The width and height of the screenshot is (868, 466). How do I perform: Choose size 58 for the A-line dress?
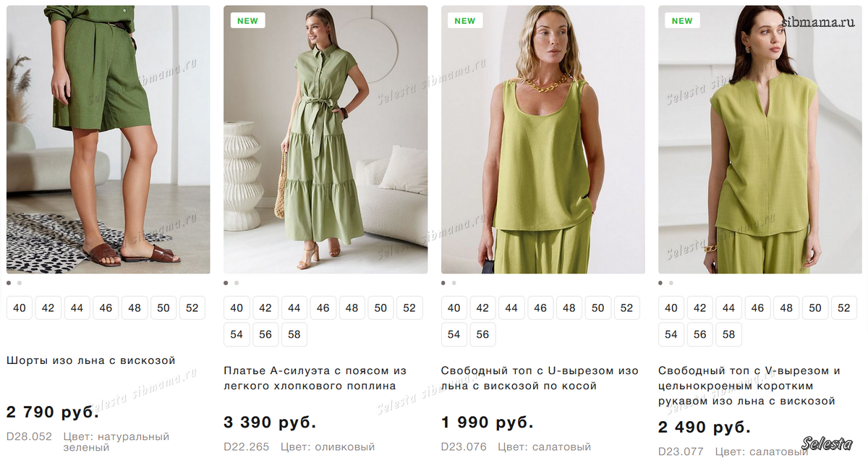(x=294, y=334)
